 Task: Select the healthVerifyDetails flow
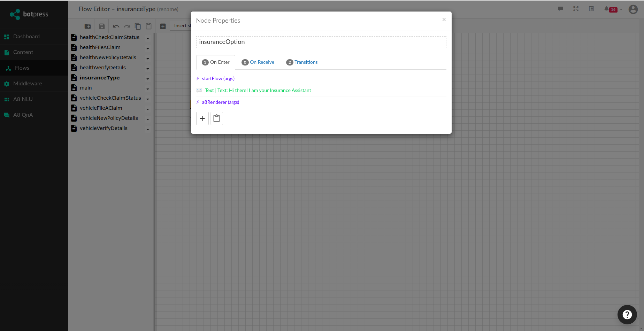103,68
